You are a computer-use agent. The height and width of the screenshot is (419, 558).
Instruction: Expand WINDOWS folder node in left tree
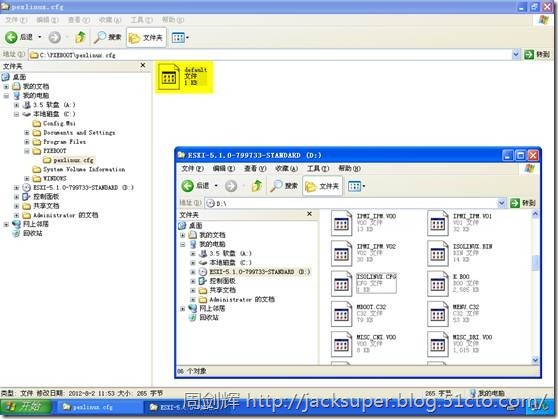pos(27,178)
